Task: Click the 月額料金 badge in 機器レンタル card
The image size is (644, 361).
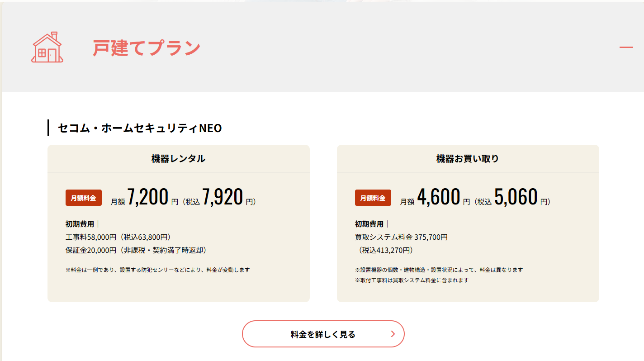Action: tap(84, 198)
